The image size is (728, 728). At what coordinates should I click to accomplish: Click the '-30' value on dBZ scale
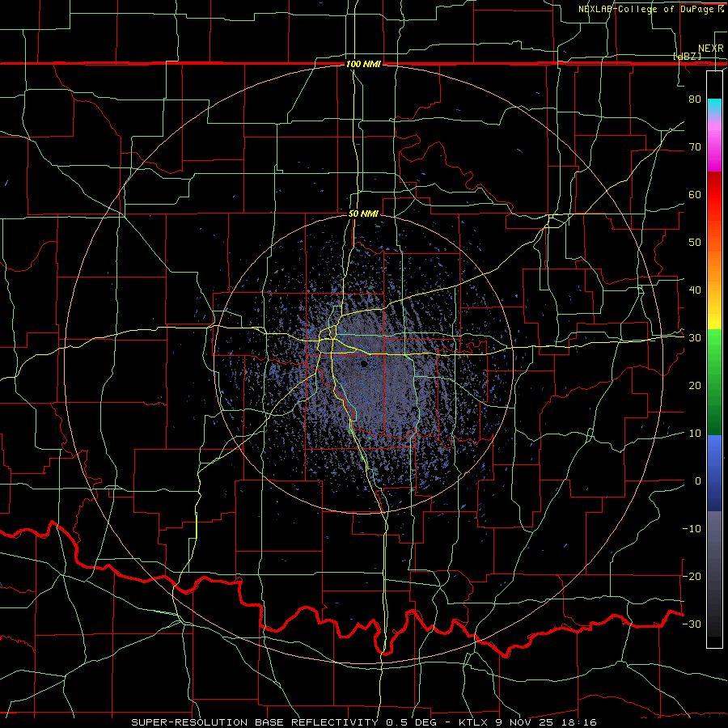[692, 624]
